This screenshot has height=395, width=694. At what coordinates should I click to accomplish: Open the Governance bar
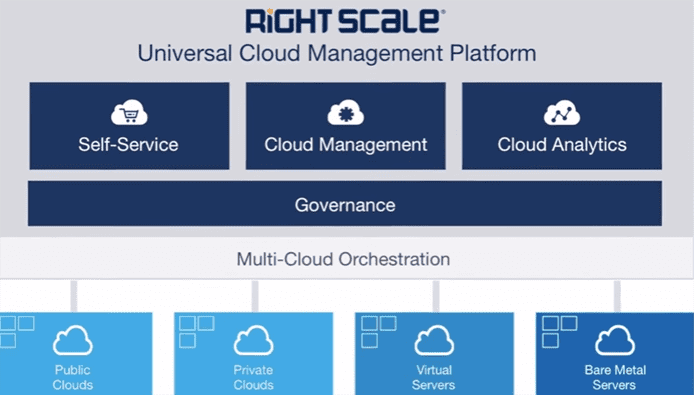coord(345,203)
